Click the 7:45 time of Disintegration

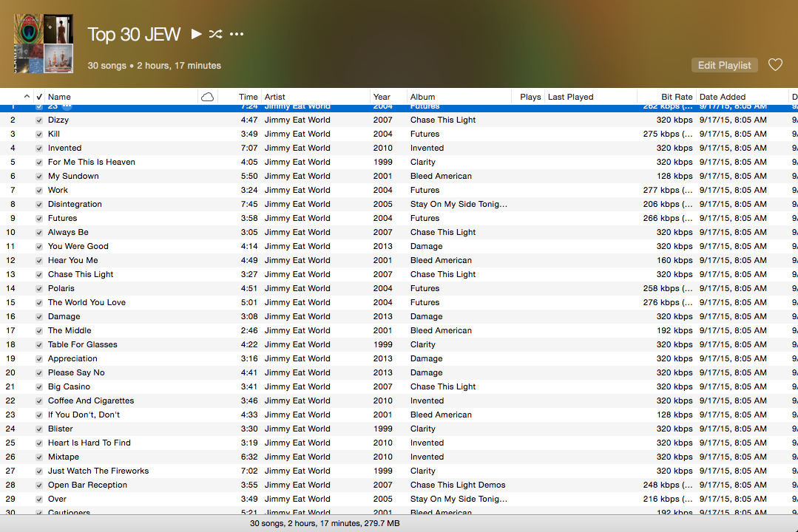249,204
